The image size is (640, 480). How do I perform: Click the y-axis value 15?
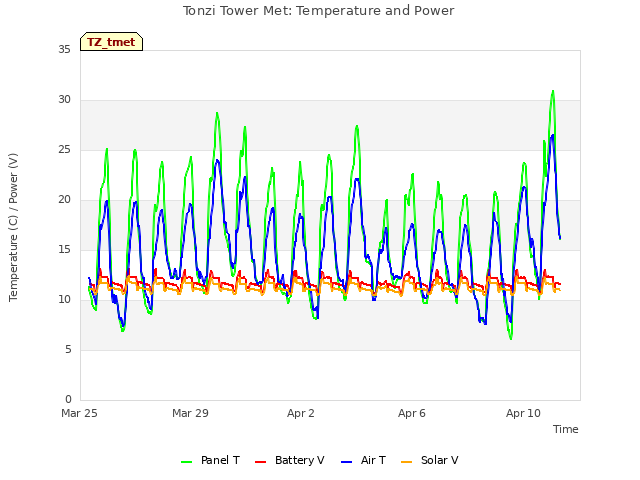coord(64,250)
